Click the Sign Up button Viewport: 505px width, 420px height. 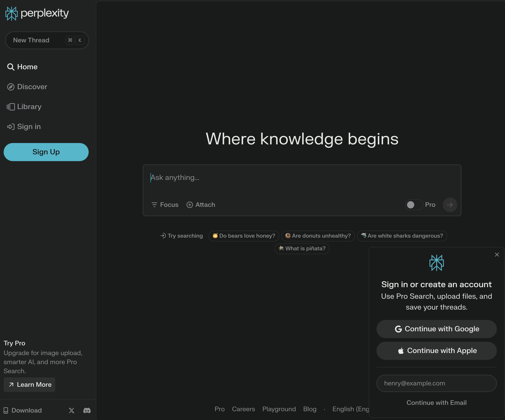46,152
